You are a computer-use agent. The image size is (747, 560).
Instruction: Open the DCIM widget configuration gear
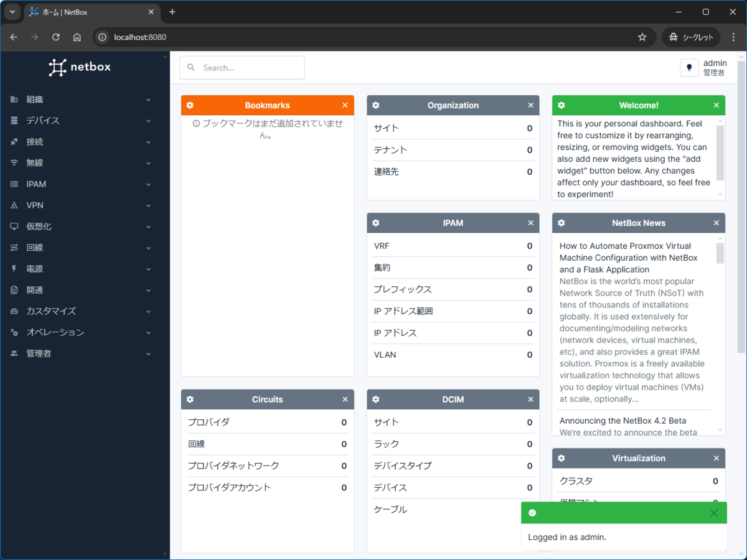coord(375,399)
